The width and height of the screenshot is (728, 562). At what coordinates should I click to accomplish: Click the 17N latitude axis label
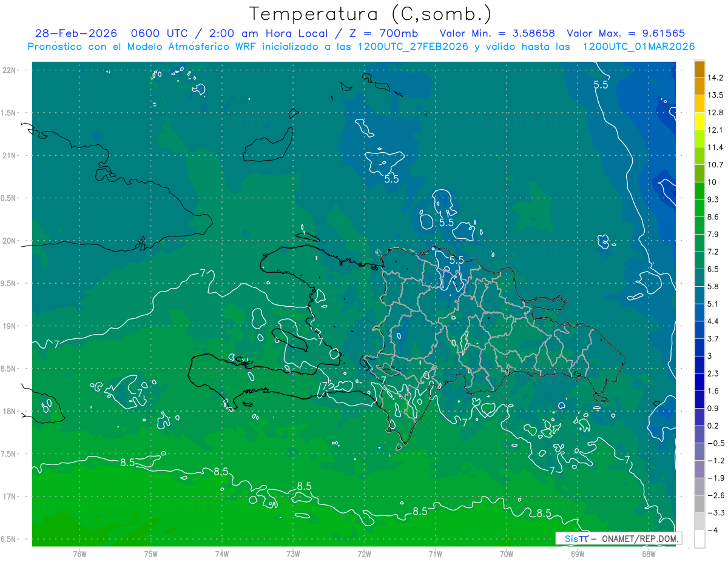[x=10, y=497]
